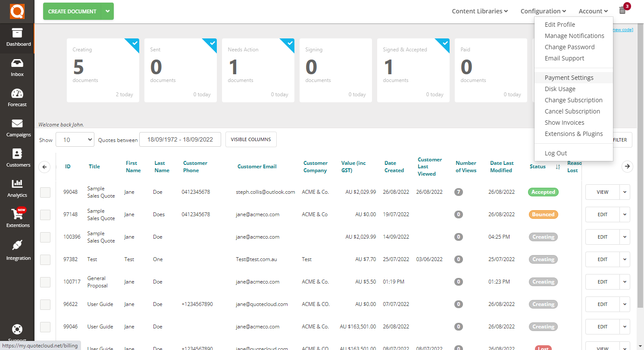
Task: Open Analytics from the left sidebar
Action: click(x=17, y=189)
